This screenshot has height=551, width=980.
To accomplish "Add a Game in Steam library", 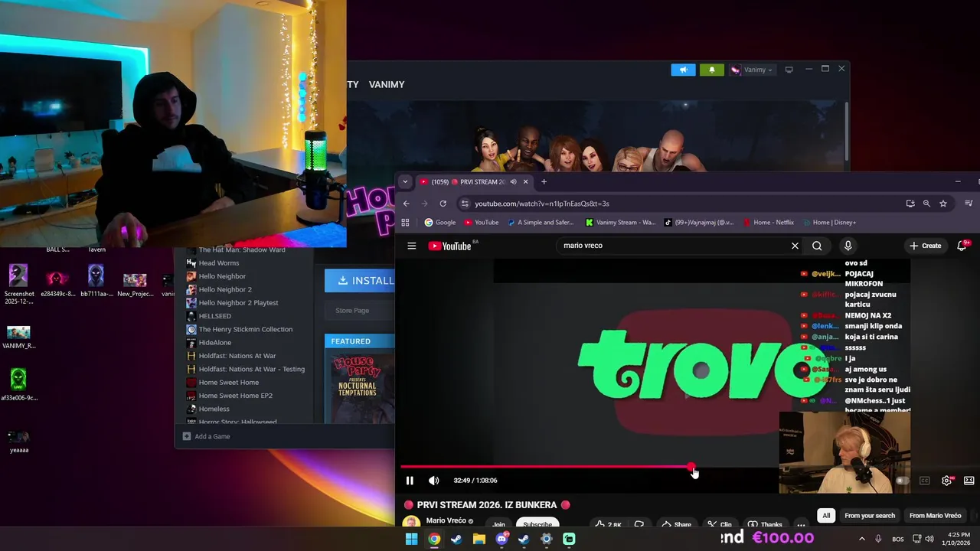I will click(x=207, y=436).
